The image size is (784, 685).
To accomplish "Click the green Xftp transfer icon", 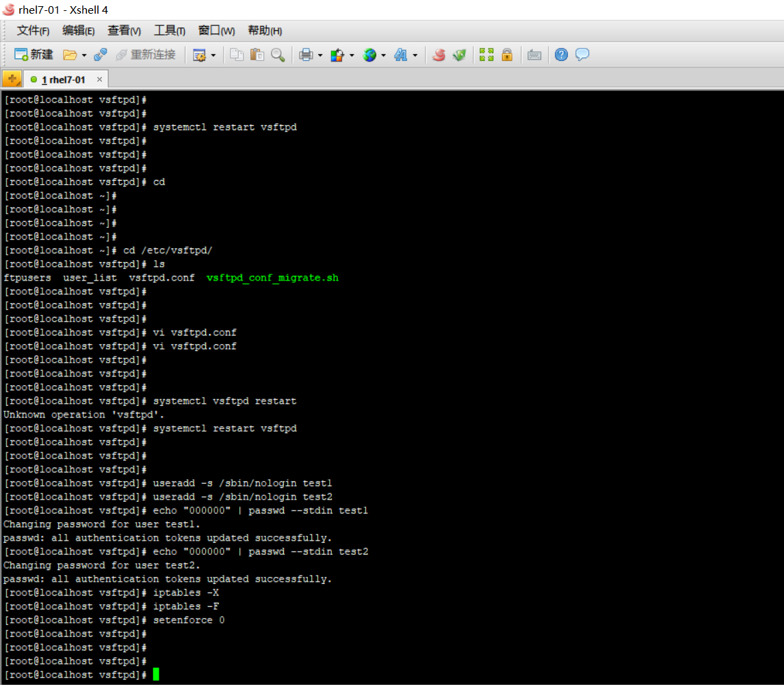I will point(459,55).
